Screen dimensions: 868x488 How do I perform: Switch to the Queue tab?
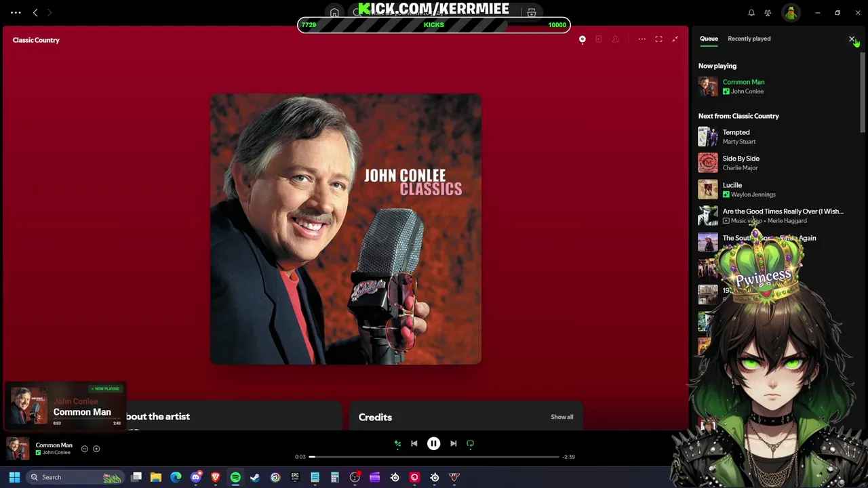[x=709, y=39]
